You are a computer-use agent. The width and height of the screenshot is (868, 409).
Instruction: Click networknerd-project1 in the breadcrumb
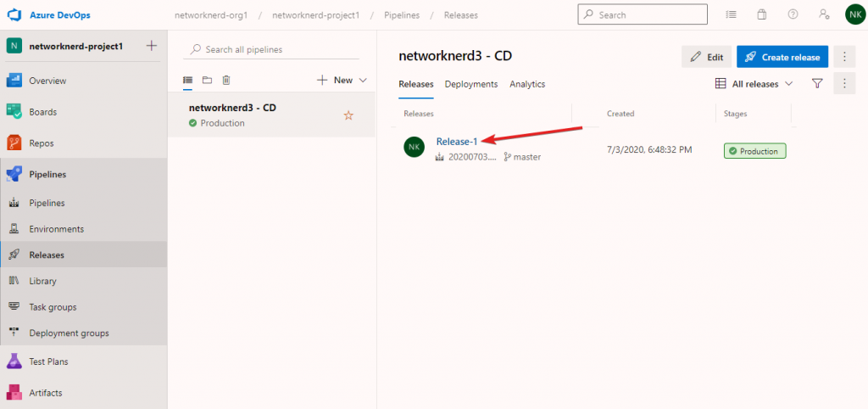click(315, 15)
